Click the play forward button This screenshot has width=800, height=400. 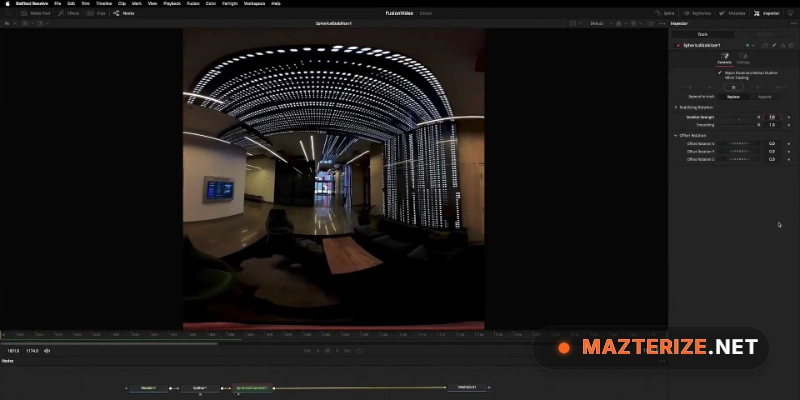(x=337, y=351)
